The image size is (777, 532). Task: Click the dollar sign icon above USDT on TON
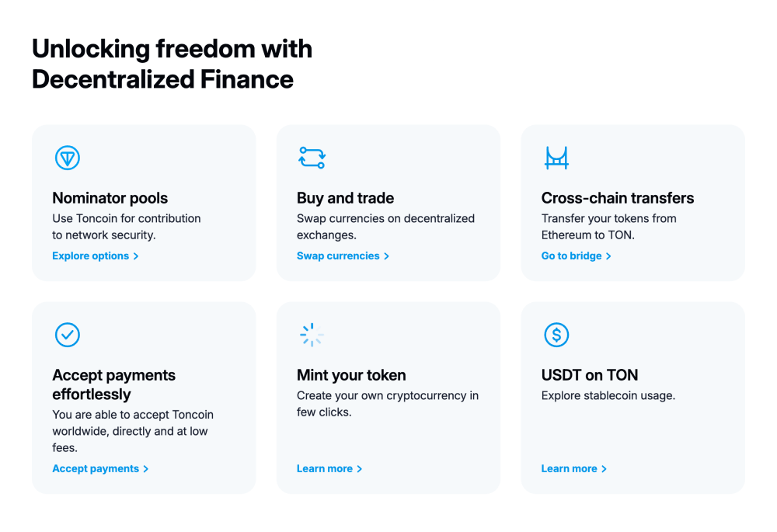(x=556, y=335)
